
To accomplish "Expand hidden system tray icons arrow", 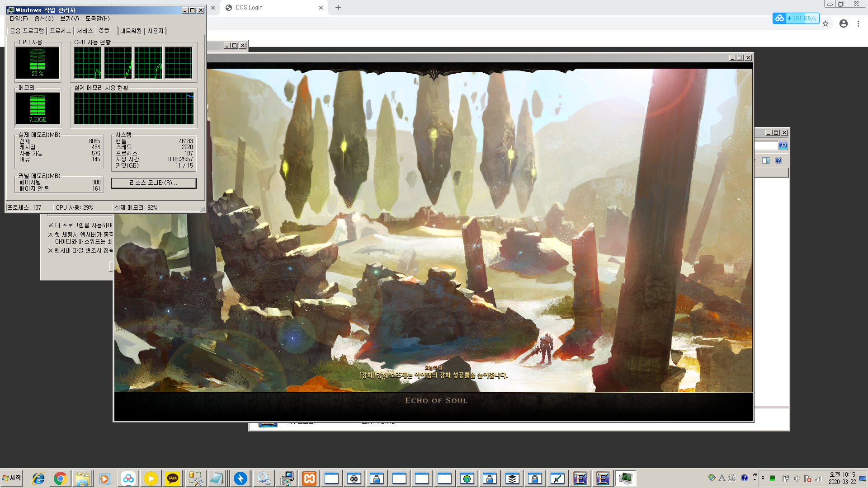I will point(763,478).
